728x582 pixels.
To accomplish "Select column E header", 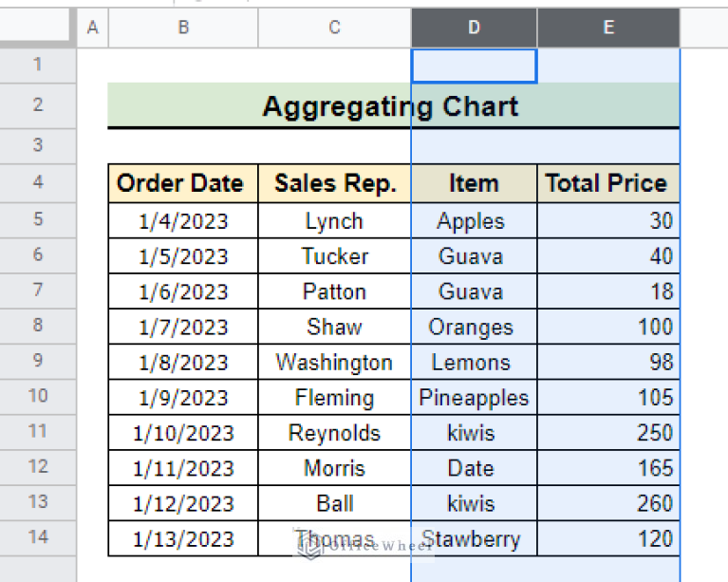I will 608,28.
